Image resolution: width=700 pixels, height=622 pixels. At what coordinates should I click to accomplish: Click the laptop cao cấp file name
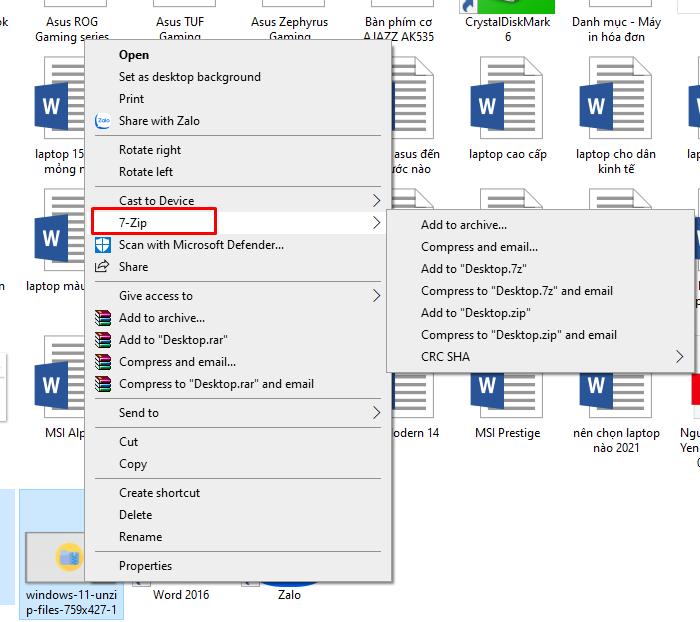(x=508, y=154)
